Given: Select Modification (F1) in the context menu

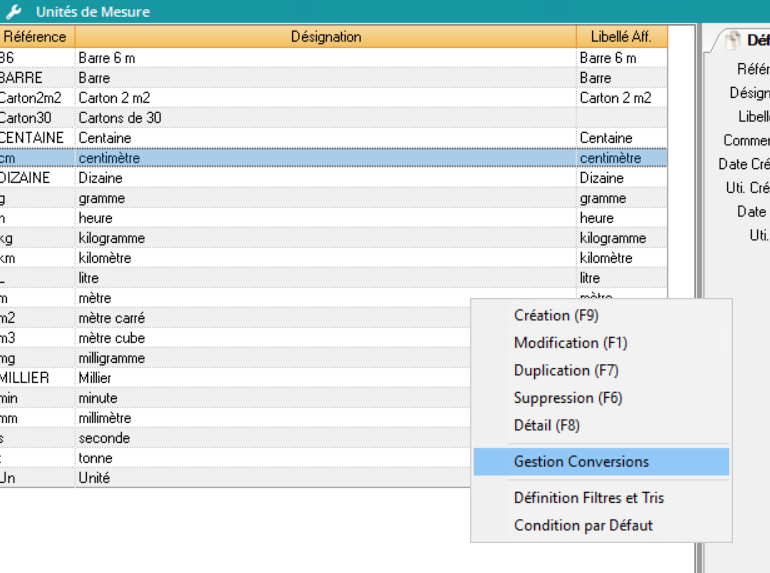Looking at the screenshot, I should [570, 343].
